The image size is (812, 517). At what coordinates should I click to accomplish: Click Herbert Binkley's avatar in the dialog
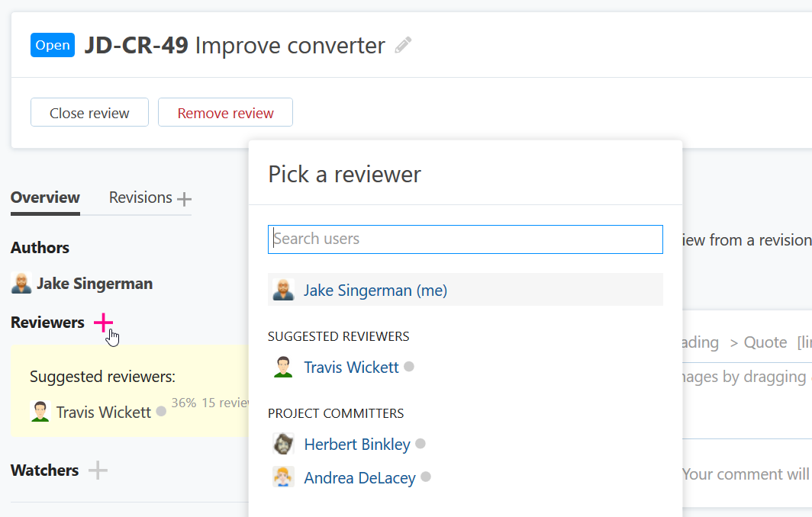[282, 443]
